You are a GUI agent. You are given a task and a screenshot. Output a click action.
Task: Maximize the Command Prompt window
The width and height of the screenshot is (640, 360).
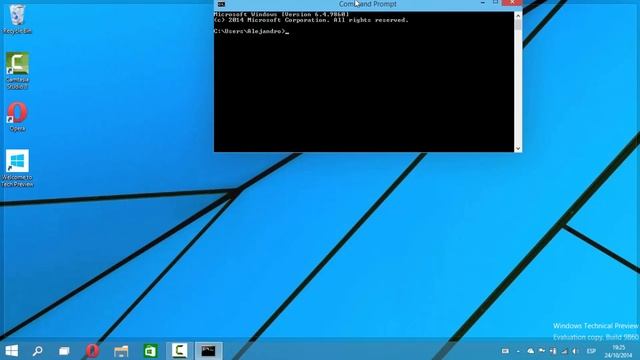tap(496, 3)
